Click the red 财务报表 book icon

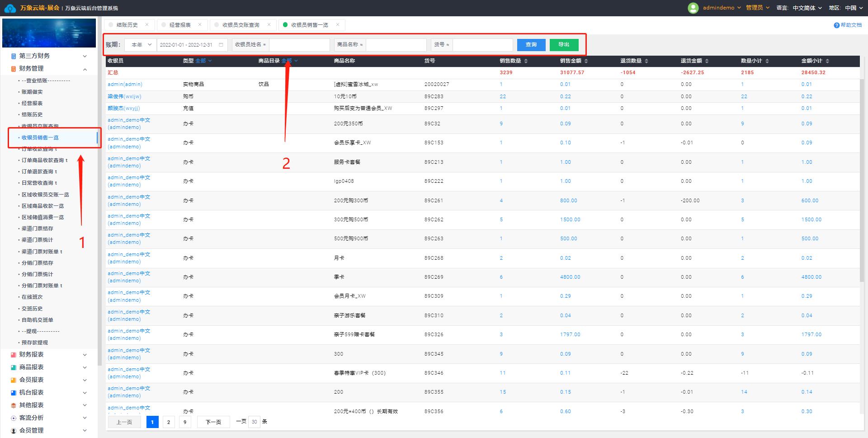click(14, 355)
